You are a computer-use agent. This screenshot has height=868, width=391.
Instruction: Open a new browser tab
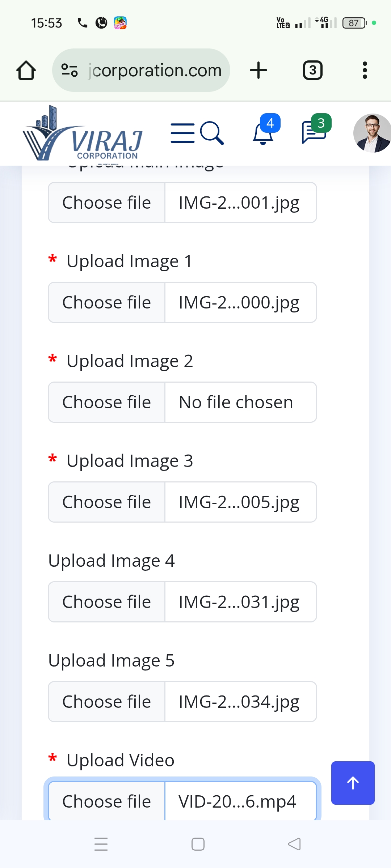[258, 70]
